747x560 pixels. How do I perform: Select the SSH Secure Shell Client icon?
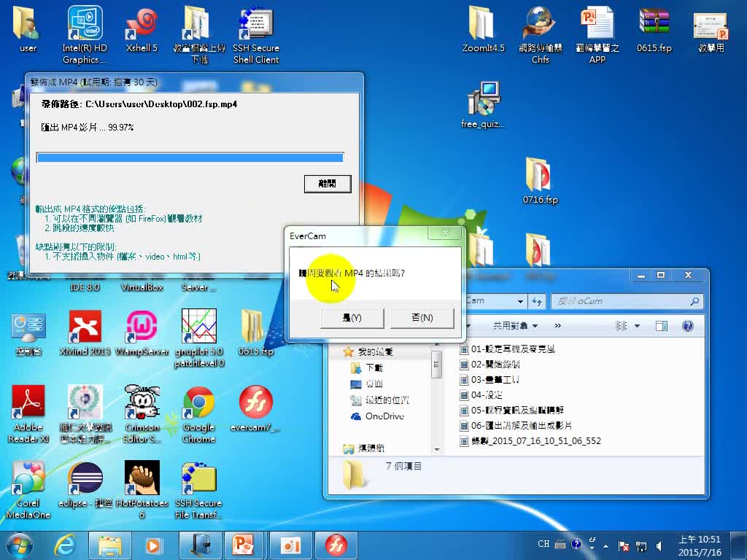pos(256,35)
